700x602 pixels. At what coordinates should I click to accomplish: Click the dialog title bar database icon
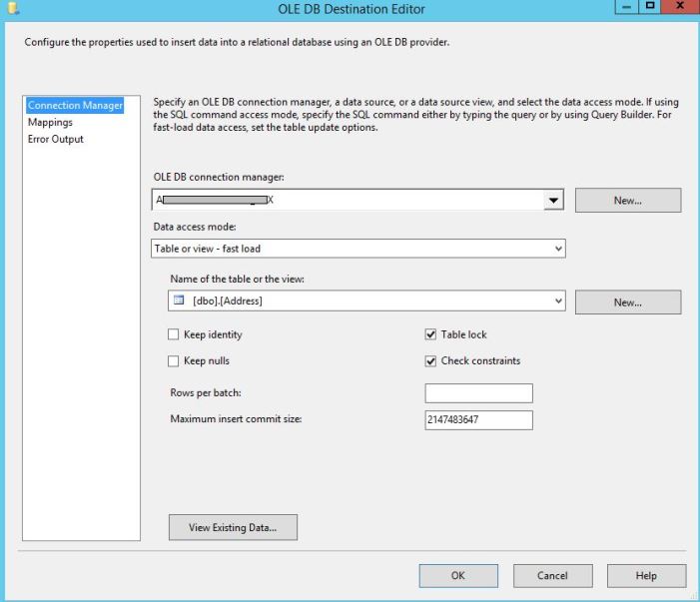(13, 8)
